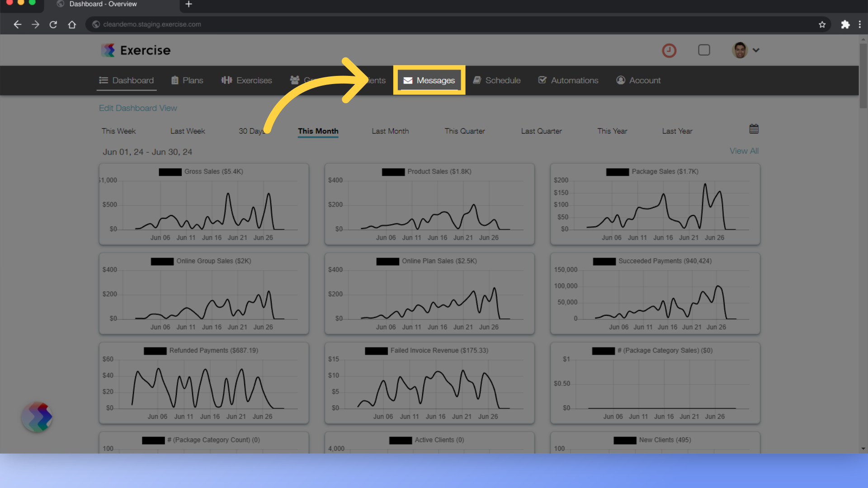The image size is (868, 488).
Task: Select the This Quarter range
Action: (465, 131)
